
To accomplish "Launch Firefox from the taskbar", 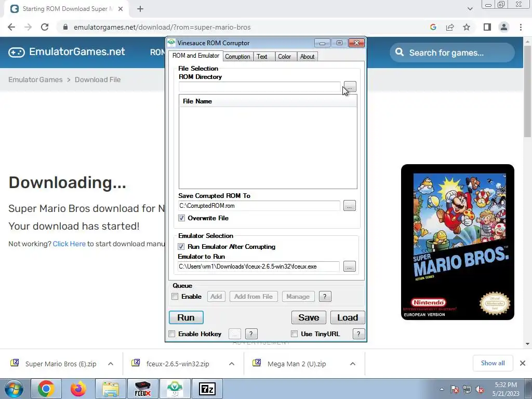I will (78, 389).
